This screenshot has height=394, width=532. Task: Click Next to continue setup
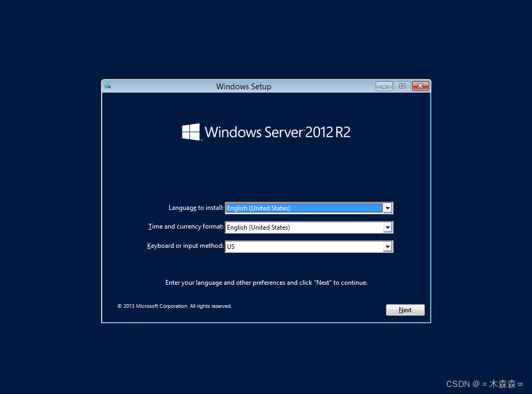(405, 310)
